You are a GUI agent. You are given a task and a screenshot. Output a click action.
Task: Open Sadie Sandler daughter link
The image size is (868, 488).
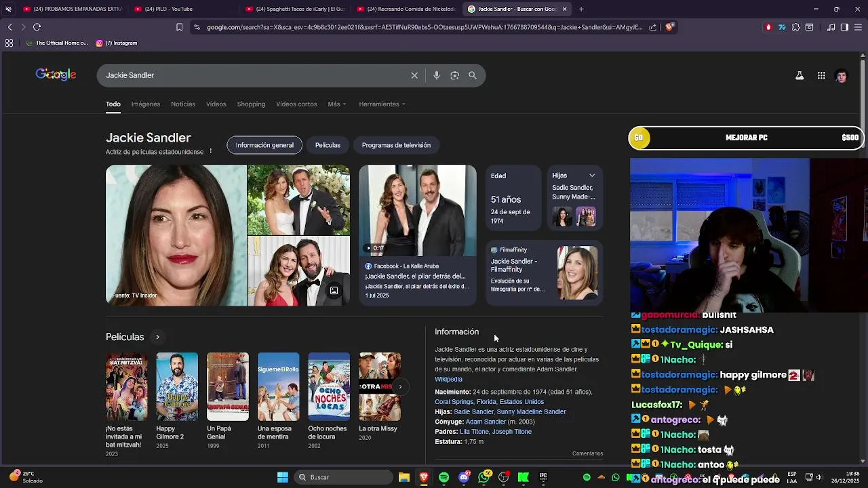473,411
